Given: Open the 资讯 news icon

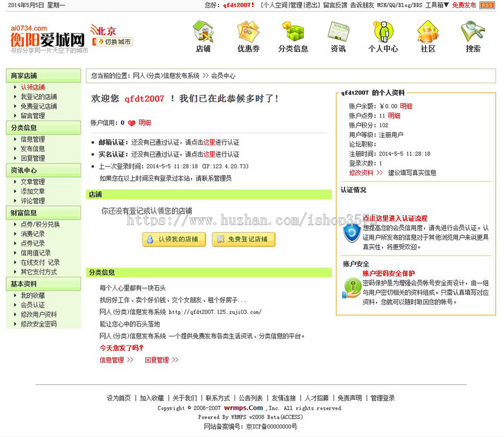Looking at the screenshot, I should (338, 34).
